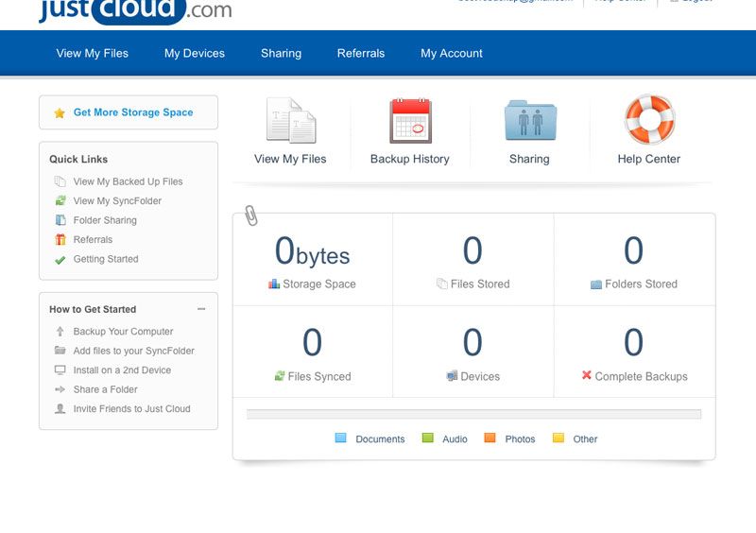The height and width of the screenshot is (533, 756).
Task: Click the green SyncFolder arrows icon
Action: 60,200
